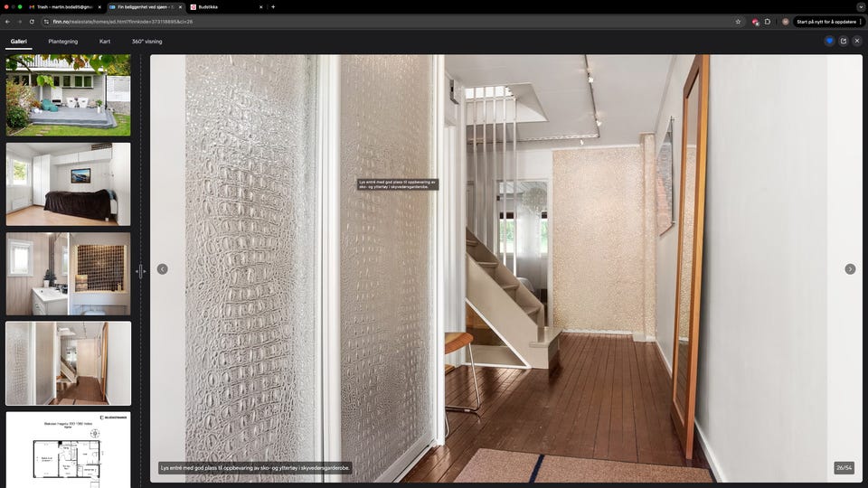Open the Kart tab
The width and height of the screenshot is (868, 488).
[x=105, y=42]
